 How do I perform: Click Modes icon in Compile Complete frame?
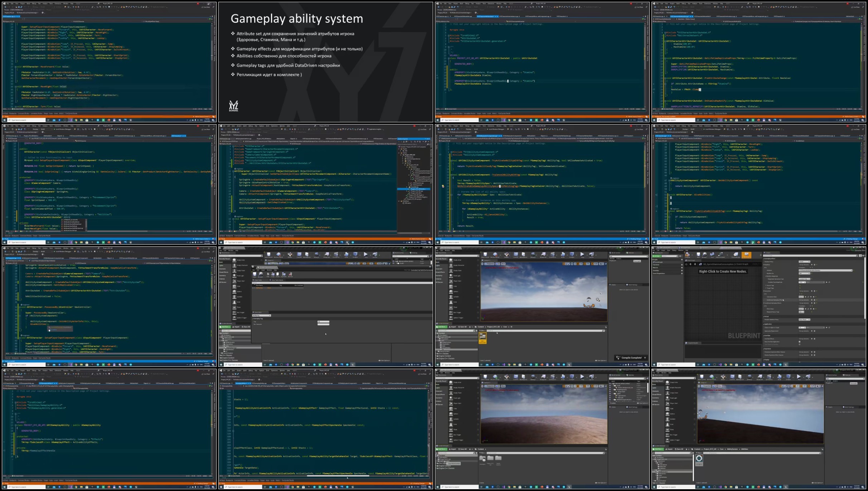coord(506,255)
